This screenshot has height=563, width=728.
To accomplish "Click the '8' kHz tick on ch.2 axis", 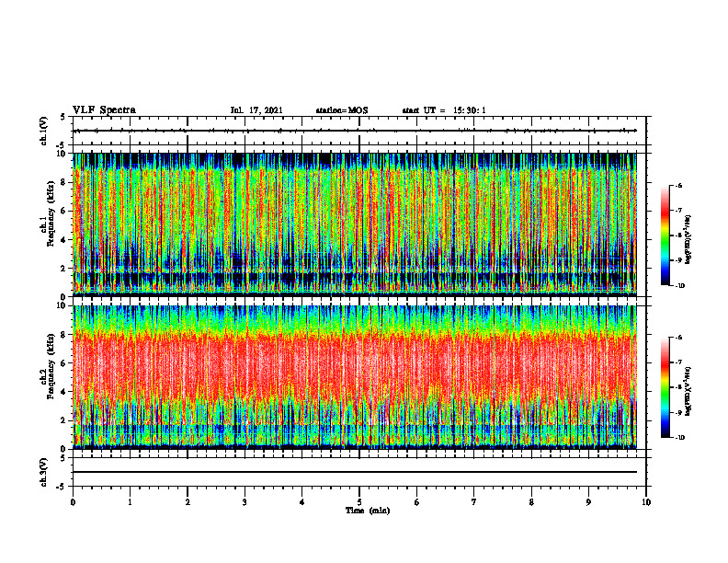I will [x=64, y=335].
